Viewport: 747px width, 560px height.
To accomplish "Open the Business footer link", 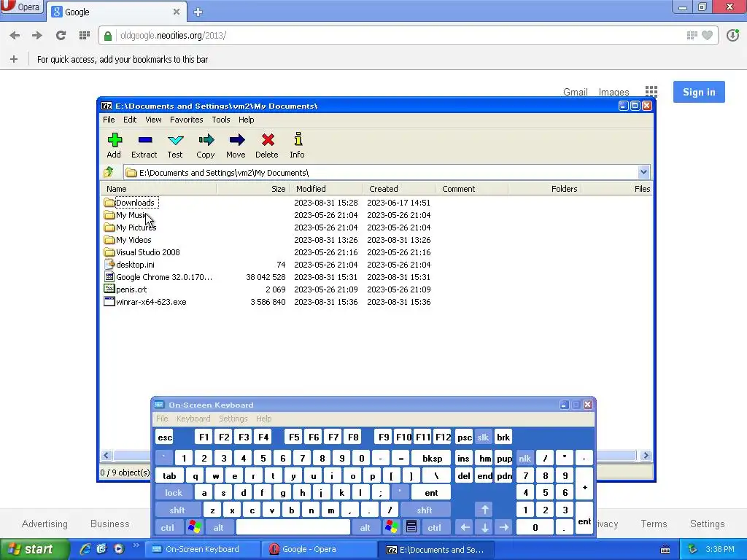I will pos(110,524).
